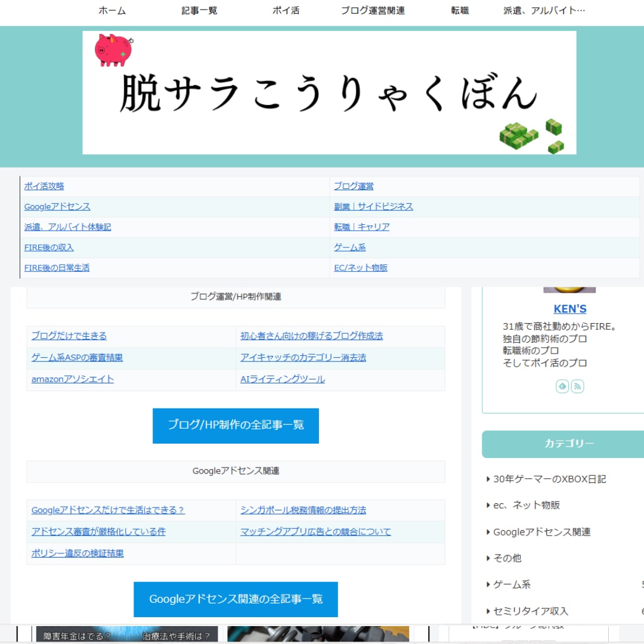The width and height of the screenshot is (644, 644).
Task: Open the KEN'S profile link
Action: (569, 309)
